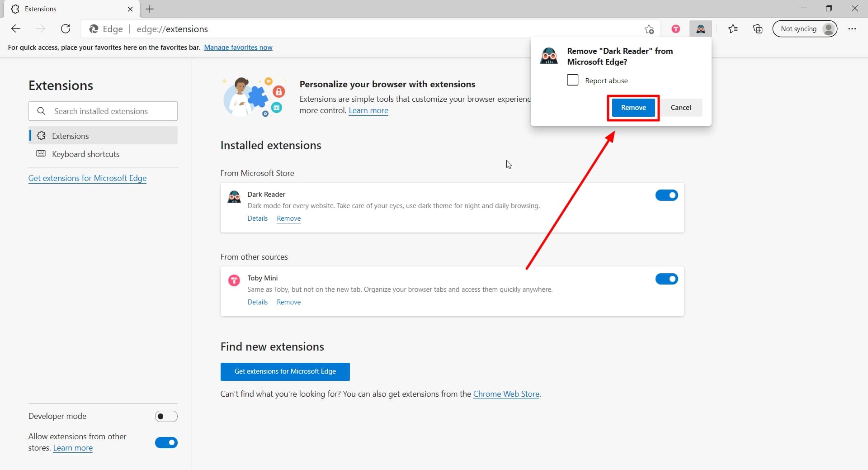
Task: Open Details for Toby Mini
Action: pyautogui.click(x=258, y=302)
